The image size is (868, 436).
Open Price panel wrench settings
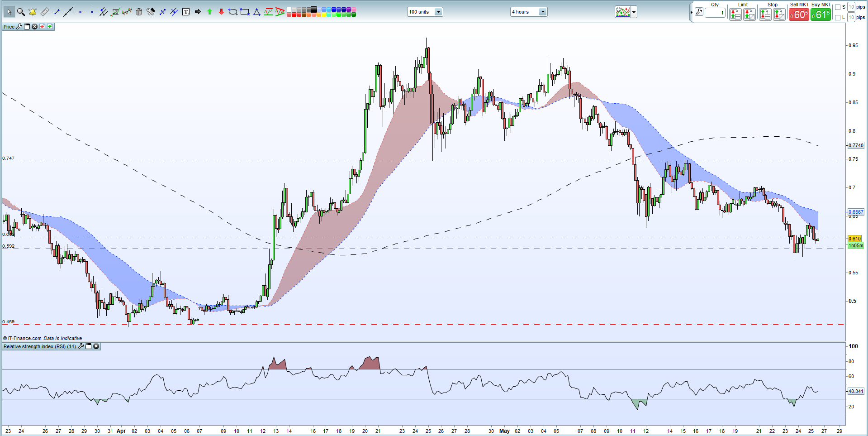pyautogui.click(x=19, y=27)
